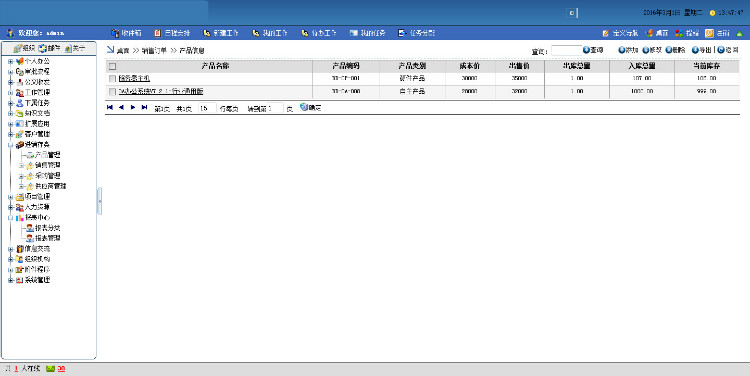The height and width of the screenshot is (376, 750).
Task: Click the small square icon in top banner
Action: (x=572, y=13)
